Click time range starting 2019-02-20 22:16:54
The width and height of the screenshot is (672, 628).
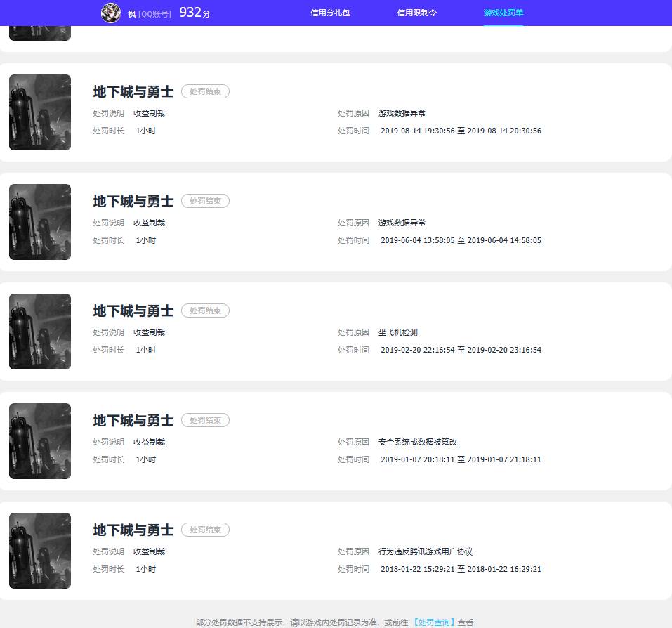(x=461, y=350)
